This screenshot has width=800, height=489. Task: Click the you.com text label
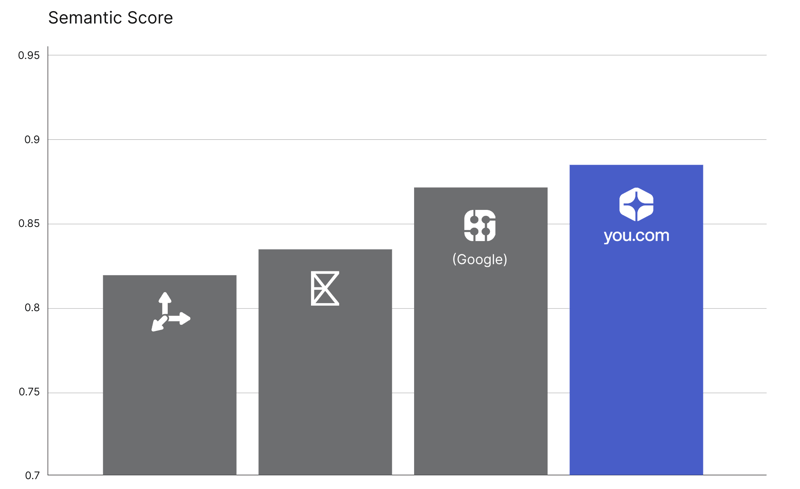click(x=636, y=236)
